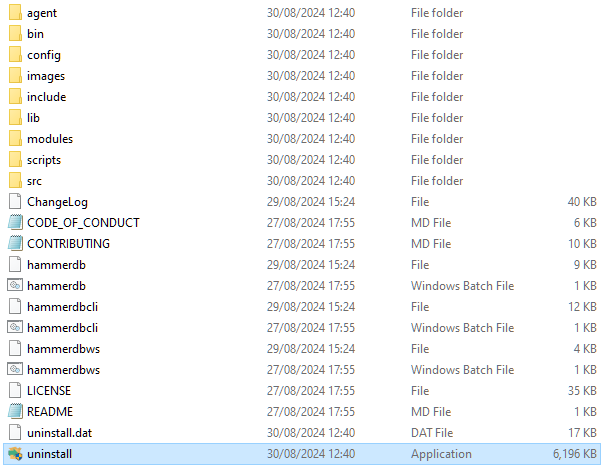Click the uninstall application name

[x=49, y=454]
